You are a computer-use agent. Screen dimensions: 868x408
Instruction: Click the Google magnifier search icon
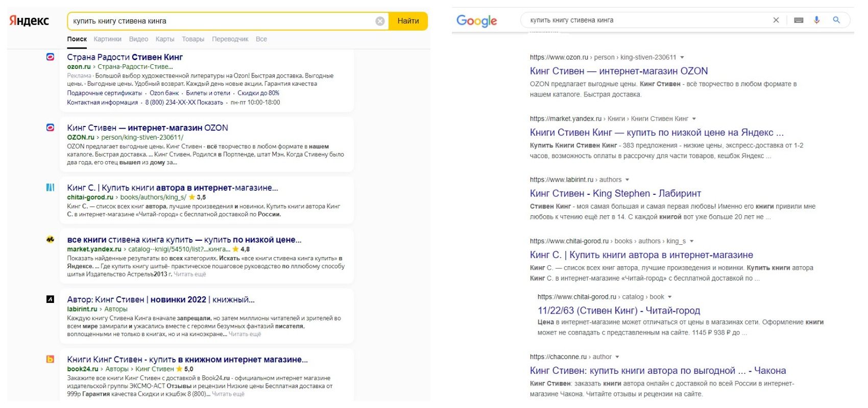point(836,20)
